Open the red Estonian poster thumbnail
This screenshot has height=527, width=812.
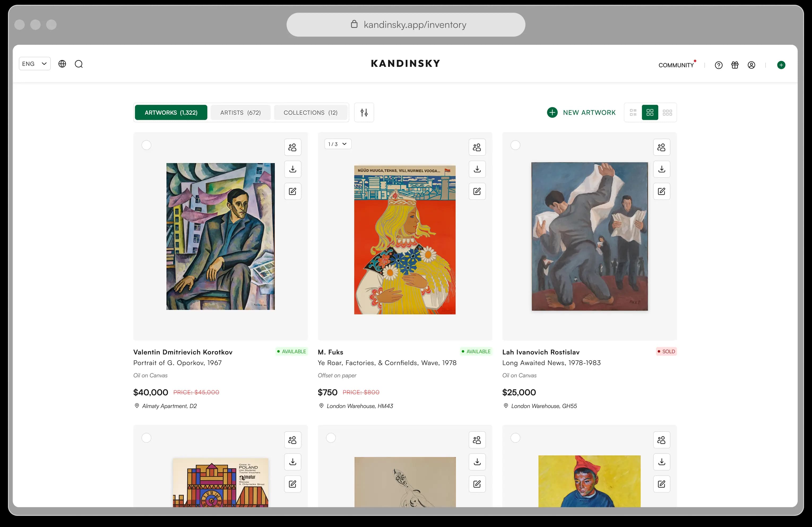[x=405, y=240]
